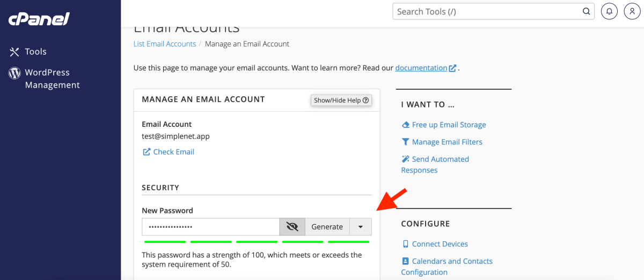Click the Generate password button

327,227
